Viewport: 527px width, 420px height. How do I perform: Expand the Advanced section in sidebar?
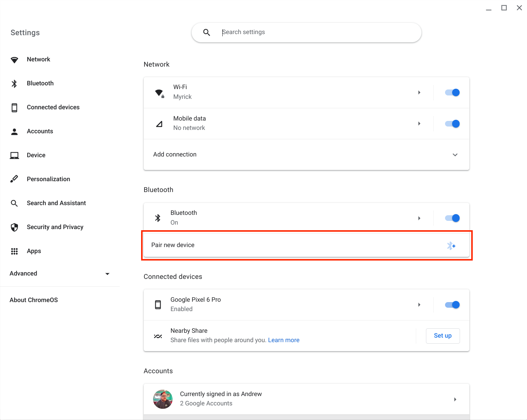point(107,274)
